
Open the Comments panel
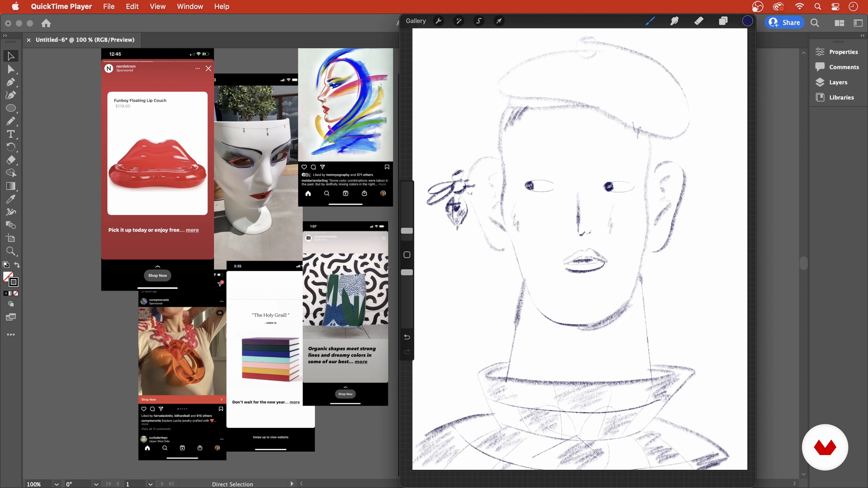pyautogui.click(x=837, y=67)
